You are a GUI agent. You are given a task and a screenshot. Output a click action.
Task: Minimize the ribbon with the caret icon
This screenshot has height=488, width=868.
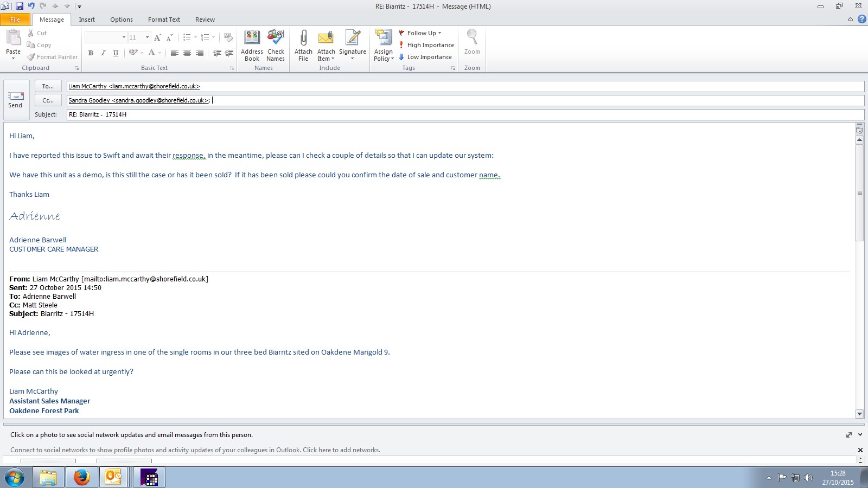tap(850, 20)
